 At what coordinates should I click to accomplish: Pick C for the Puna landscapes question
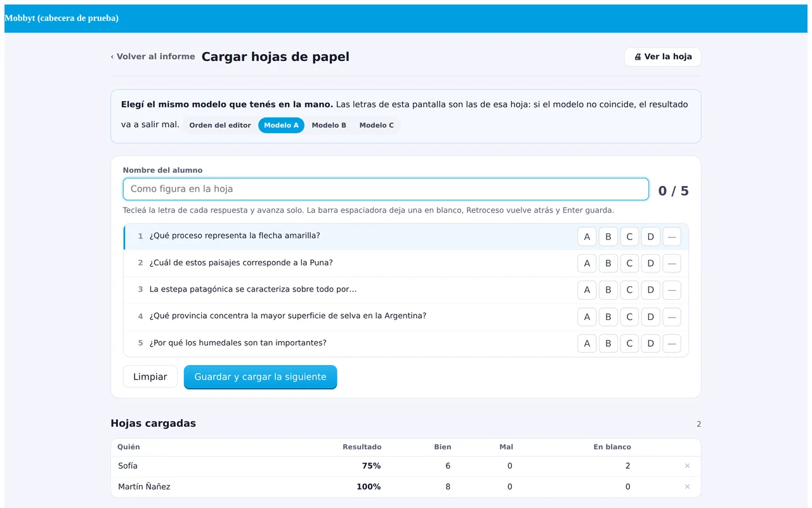[x=629, y=264]
